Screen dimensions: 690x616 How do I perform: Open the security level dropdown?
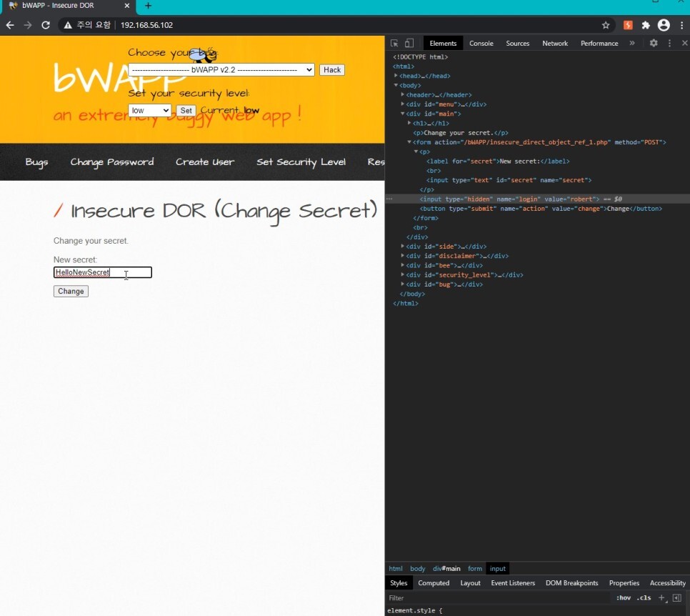tap(149, 110)
